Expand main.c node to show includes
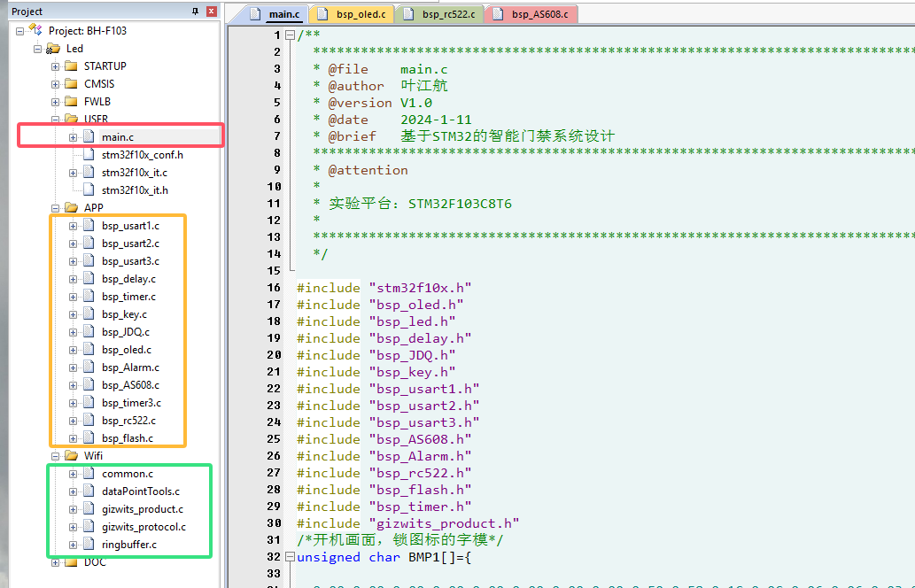915x588 pixels. [x=73, y=137]
